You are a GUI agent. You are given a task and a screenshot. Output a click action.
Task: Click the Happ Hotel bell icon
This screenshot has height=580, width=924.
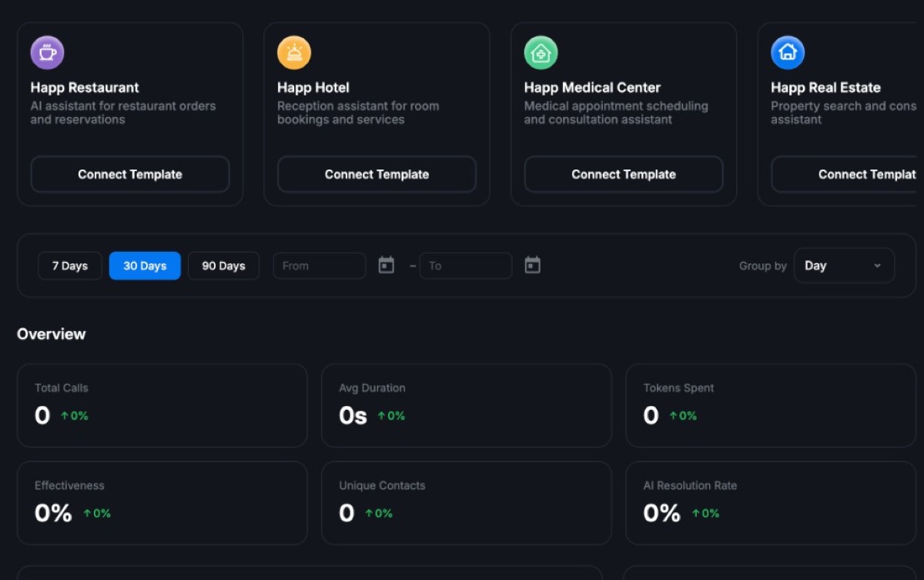(294, 53)
